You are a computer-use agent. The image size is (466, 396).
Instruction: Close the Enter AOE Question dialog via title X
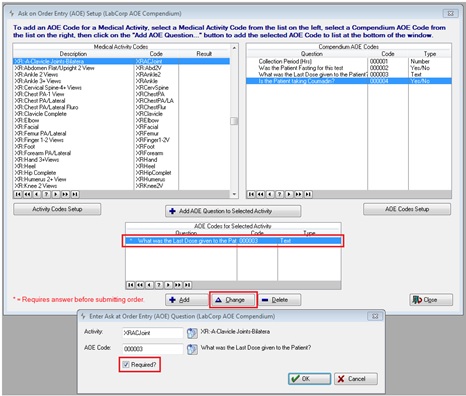click(375, 316)
